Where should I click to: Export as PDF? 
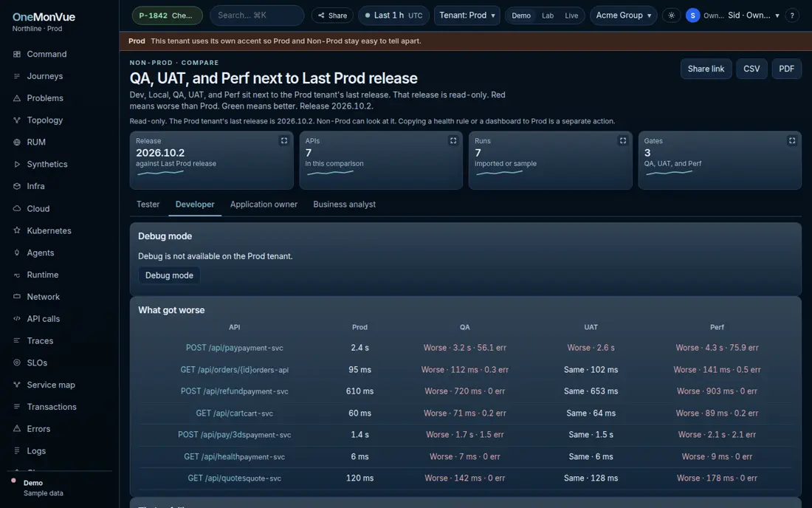coord(786,69)
